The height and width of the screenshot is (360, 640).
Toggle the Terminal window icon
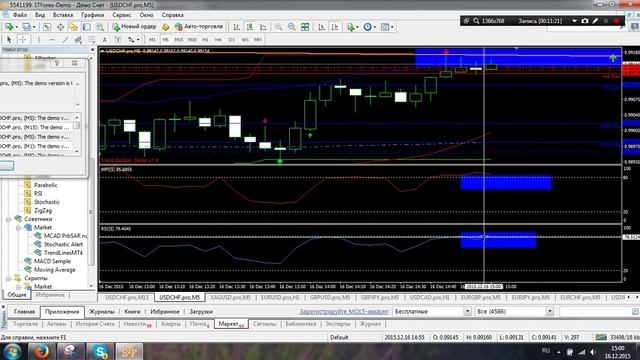(87, 27)
